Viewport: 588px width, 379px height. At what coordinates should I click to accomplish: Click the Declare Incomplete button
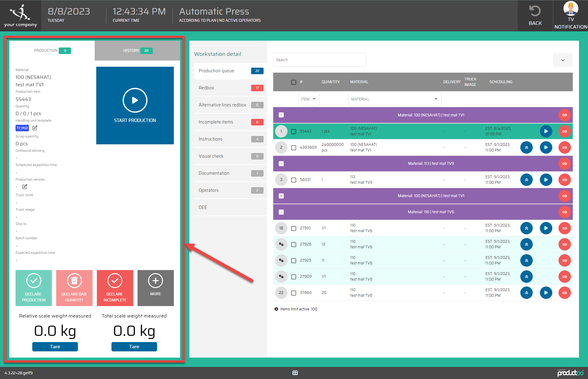(115, 288)
